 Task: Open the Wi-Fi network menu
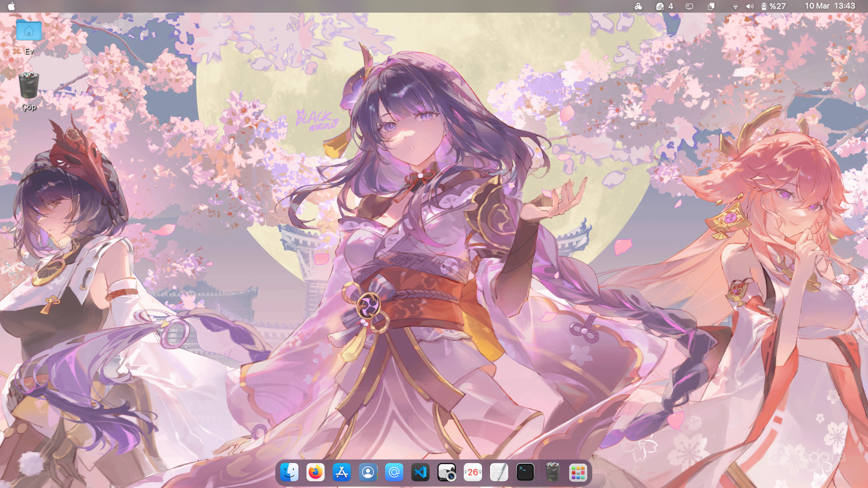[736, 6]
